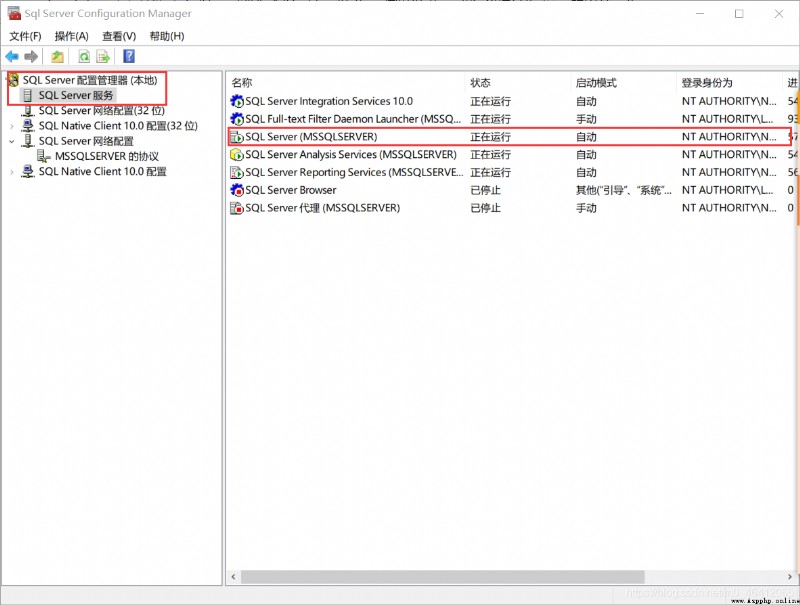
Task: Click the SQL Server 服务 node icon
Action: [x=28, y=95]
